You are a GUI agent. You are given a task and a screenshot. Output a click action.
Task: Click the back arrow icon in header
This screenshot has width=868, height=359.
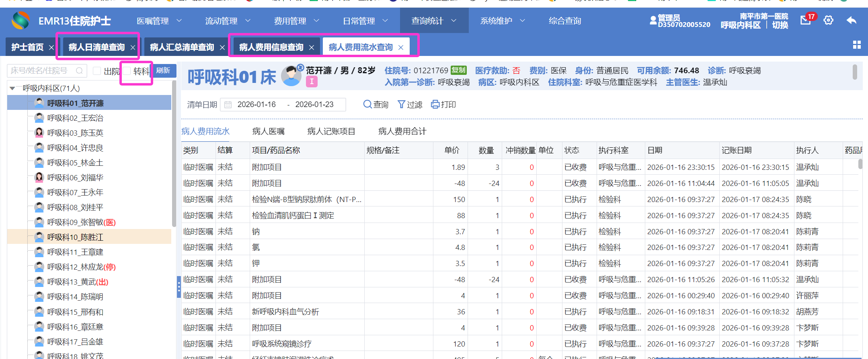[852, 20]
